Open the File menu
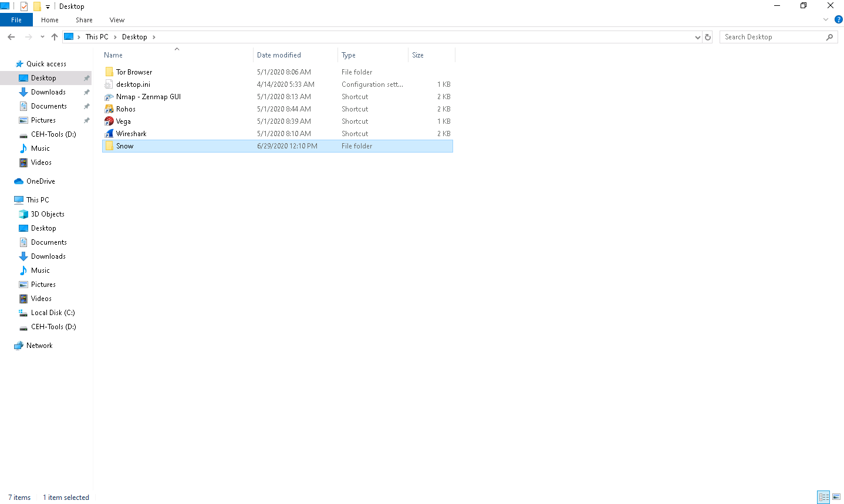Image resolution: width=844 pixels, height=504 pixels. tap(16, 20)
